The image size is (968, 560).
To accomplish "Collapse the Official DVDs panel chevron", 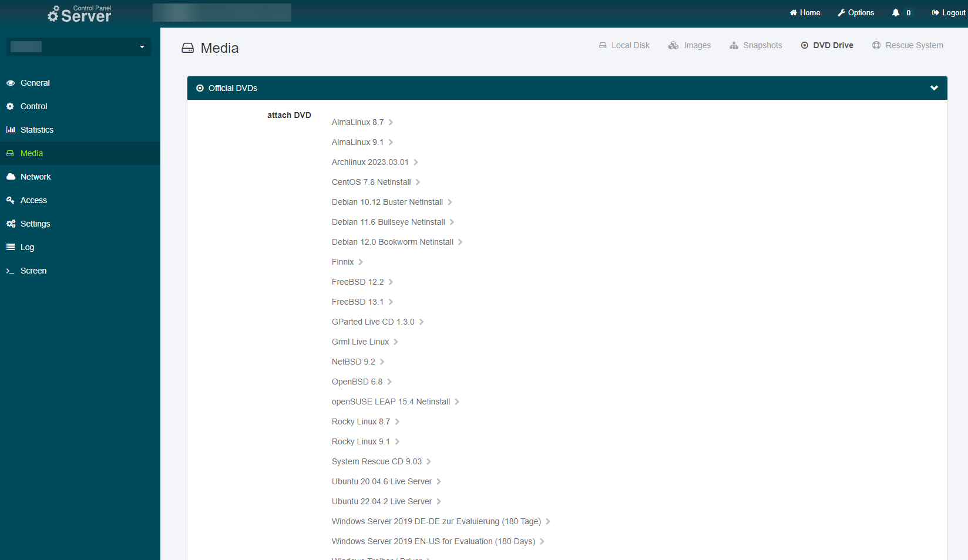I will (934, 88).
